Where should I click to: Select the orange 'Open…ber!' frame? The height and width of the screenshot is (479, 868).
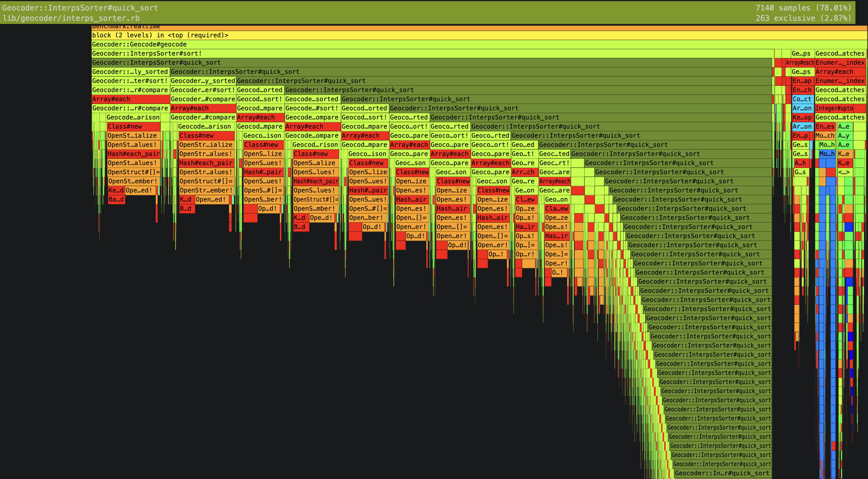[x=368, y=218]
